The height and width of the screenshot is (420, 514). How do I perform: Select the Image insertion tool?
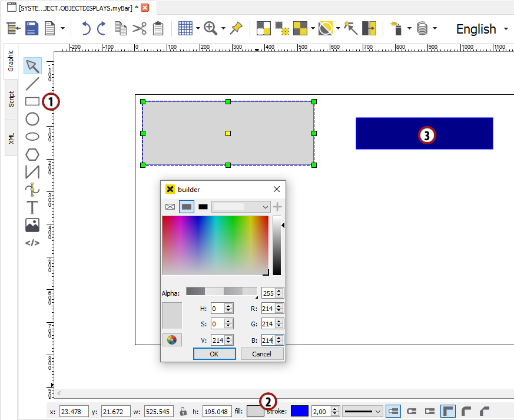[x=32, y=224]
